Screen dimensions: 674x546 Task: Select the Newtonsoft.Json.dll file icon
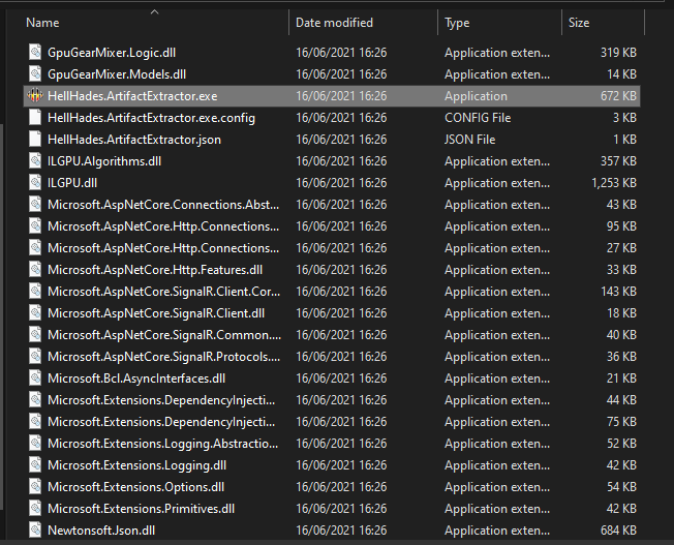35,530
